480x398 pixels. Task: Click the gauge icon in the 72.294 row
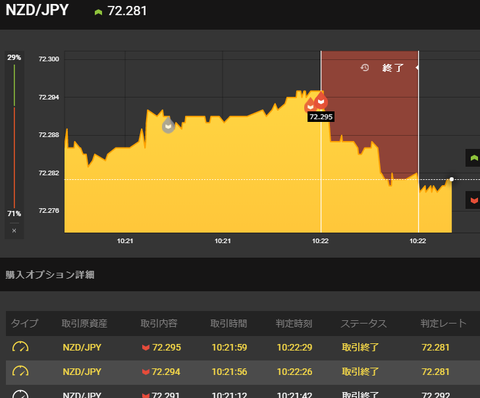coord(20,371)
